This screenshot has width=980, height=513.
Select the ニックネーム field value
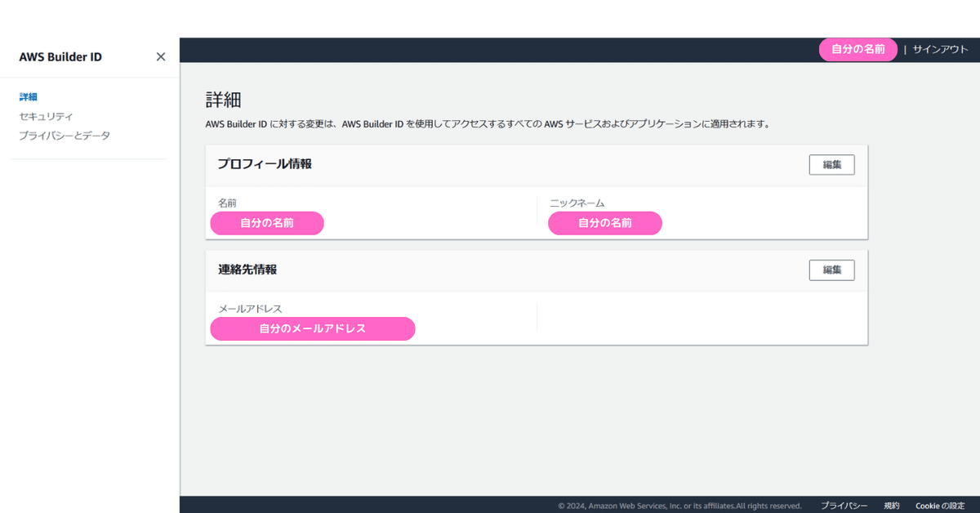coord(605,223)
